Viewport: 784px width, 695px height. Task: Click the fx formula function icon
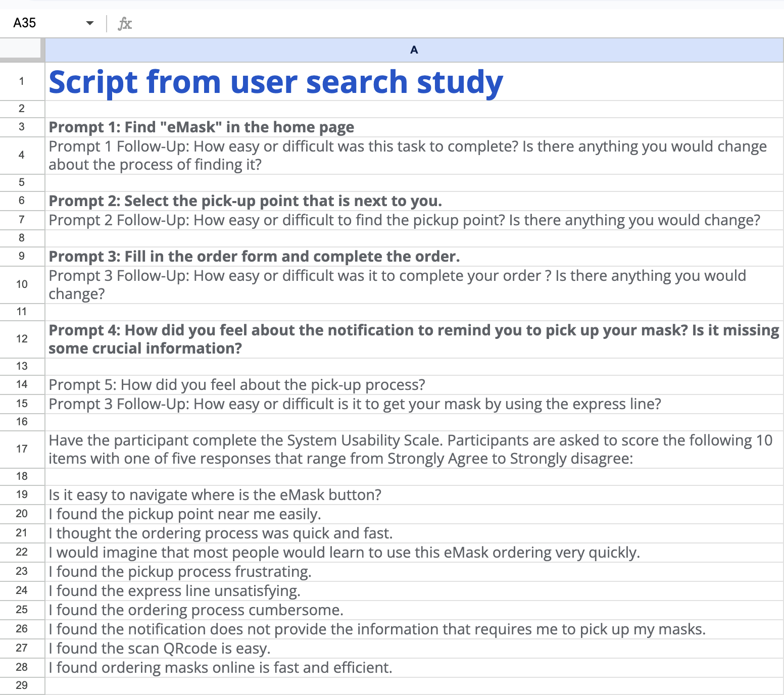point(125,23)
